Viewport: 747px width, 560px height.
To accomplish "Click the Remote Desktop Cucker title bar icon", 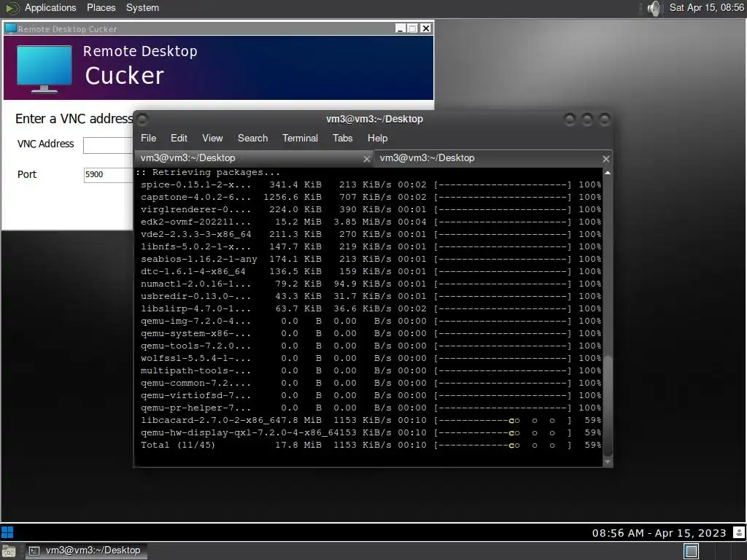I will [x=10, y=28].
